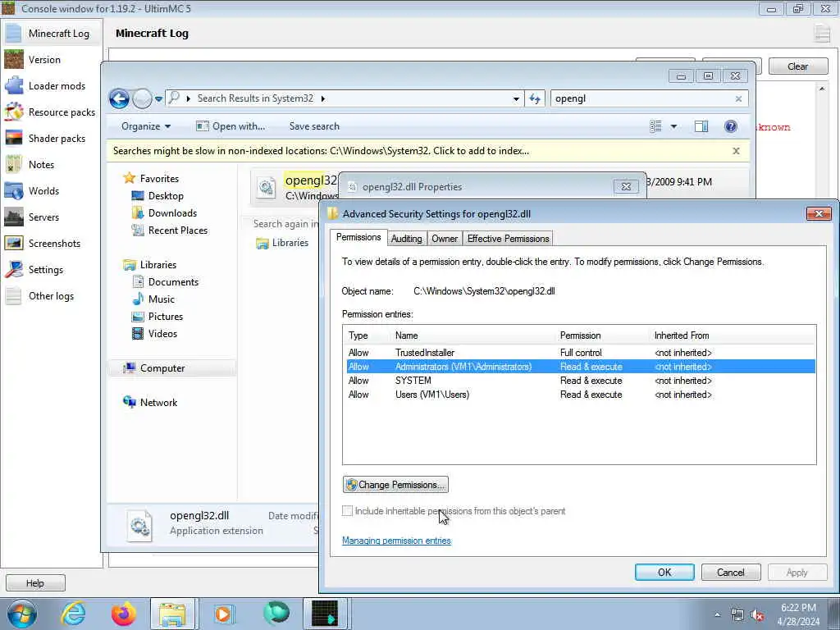Switch to Auditing tab
The height and width of the screenshot is (630, 840).
tap(407, 239)
